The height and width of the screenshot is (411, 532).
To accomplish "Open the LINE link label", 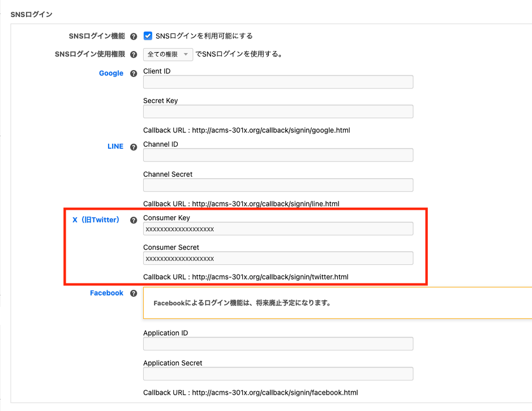I will (x=115, y=146).
